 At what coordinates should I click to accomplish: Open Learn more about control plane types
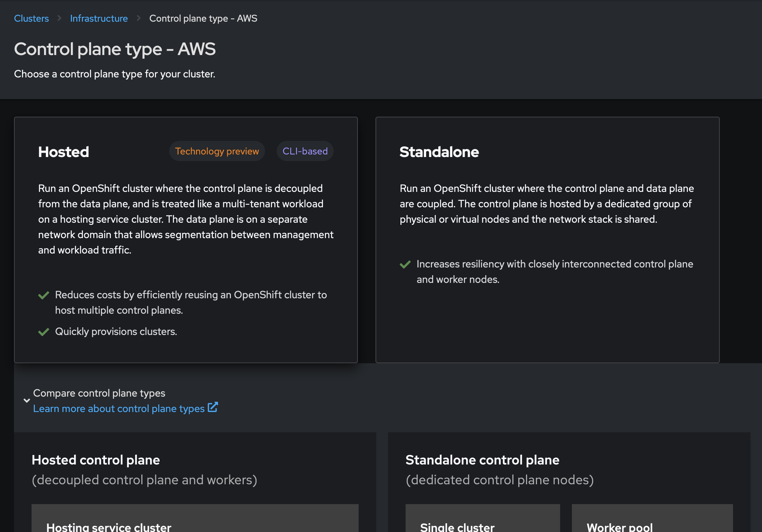[x=119, y=409]
